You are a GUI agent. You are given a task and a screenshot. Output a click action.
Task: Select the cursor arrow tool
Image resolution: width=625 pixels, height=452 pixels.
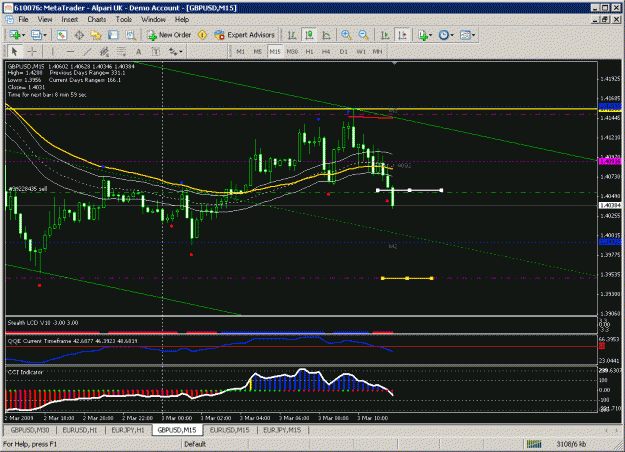tap(15, 51)
